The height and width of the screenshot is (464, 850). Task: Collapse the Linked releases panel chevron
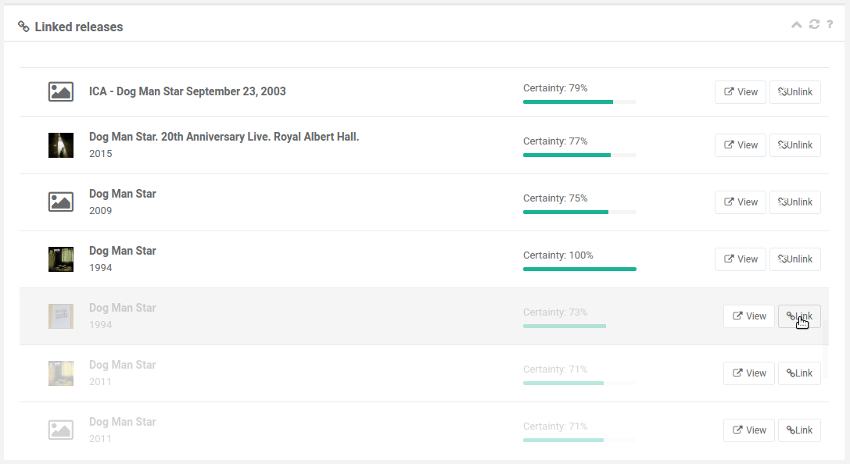[x=796, y=25]
